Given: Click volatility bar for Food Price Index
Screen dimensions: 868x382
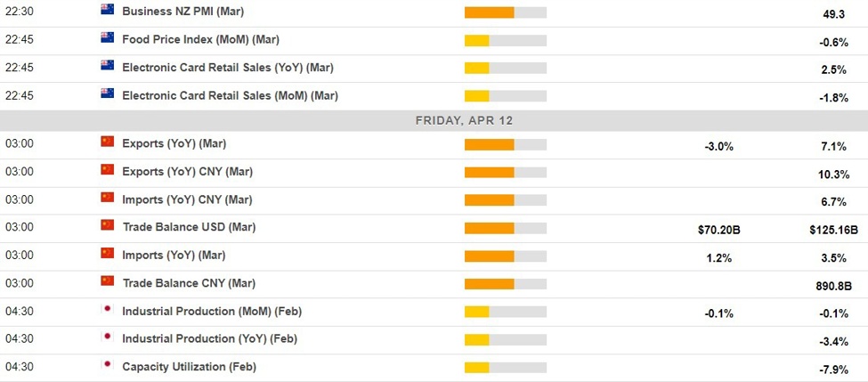Looking at the screenshot, I should (505, 40).
